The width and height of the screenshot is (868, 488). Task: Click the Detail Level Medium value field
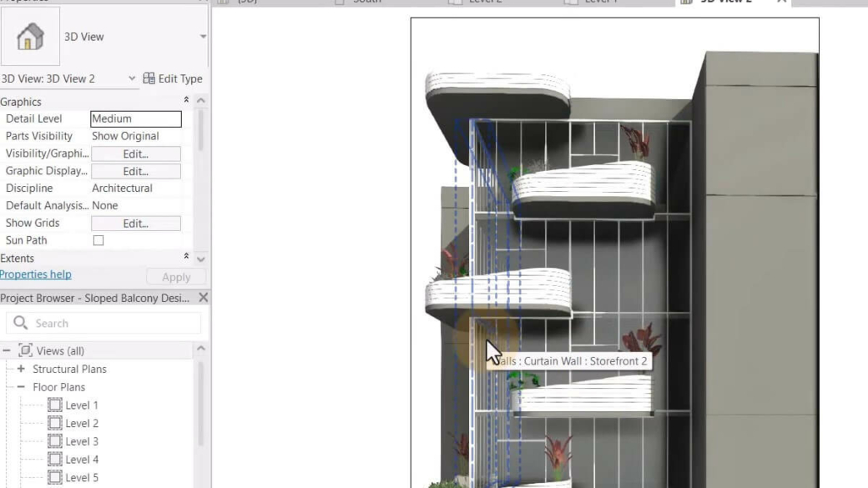pos(135,118)
